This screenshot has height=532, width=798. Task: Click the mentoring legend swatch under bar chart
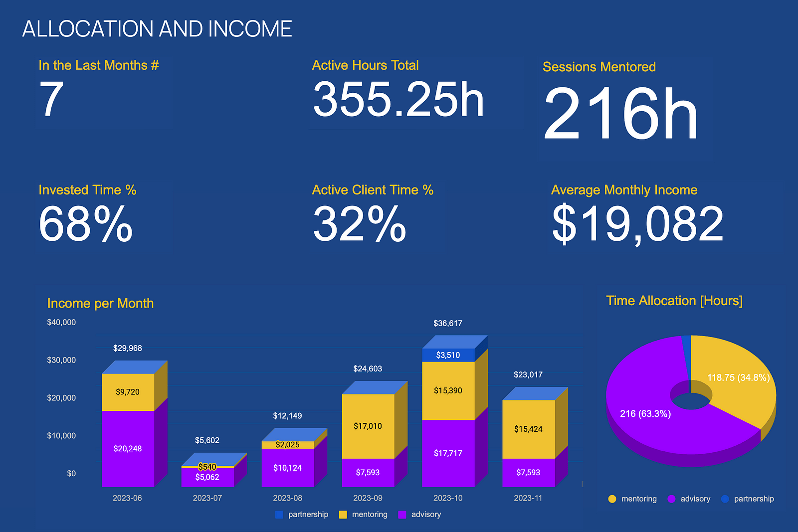343,515
